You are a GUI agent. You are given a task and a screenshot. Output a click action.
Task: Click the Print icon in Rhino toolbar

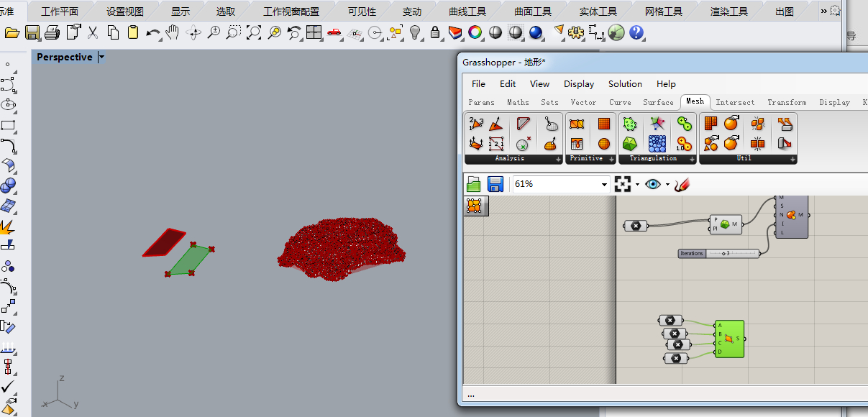52,32
